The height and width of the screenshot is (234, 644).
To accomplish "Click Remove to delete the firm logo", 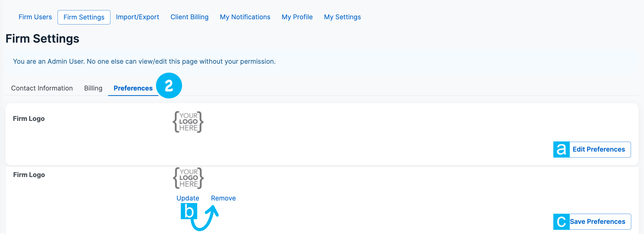I will click(x=223, y=198).
